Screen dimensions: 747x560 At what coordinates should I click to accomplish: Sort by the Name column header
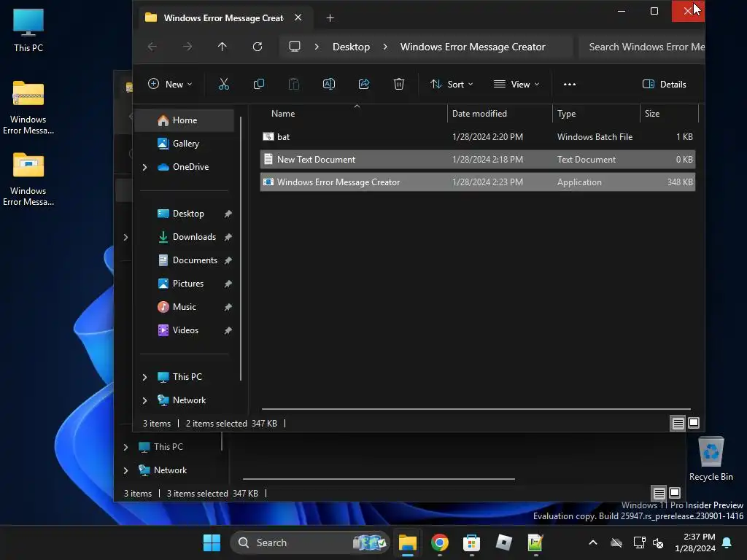point(354,114)
